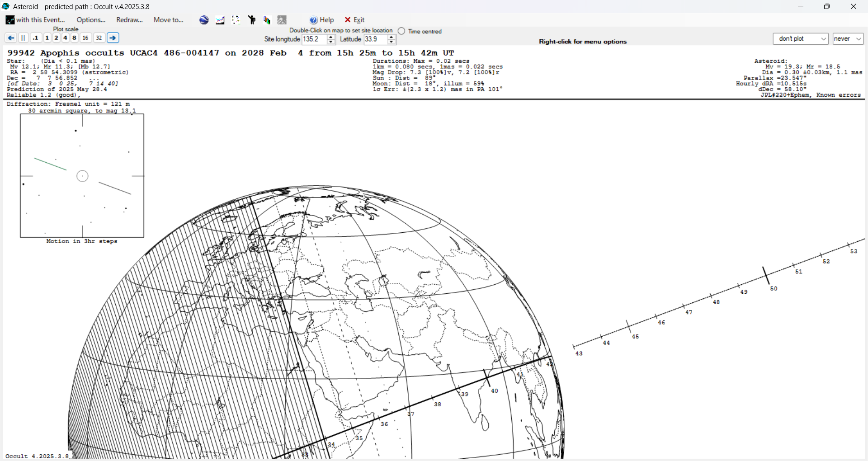This screenshot has height=461, width=868.
Task: Click the black figure silhouette icon
Action: click(x=252, y=20)
